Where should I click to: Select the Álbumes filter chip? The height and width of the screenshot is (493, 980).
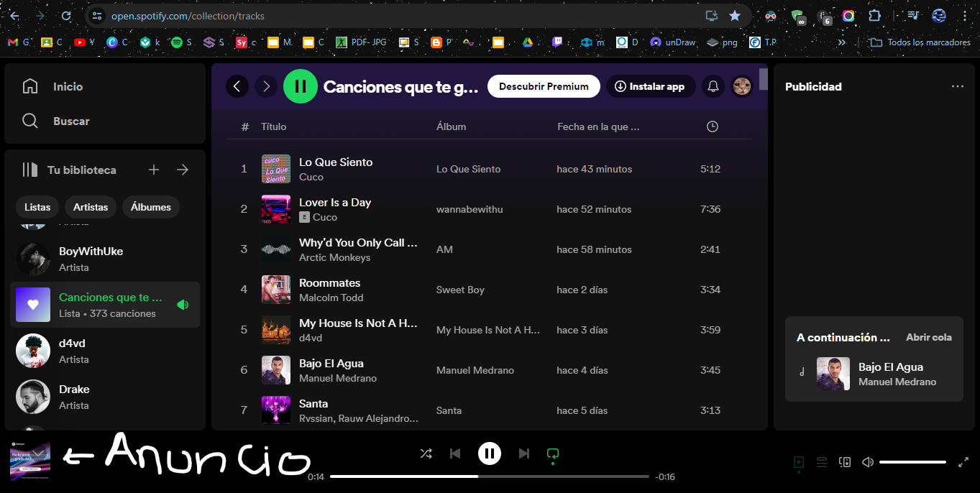pos(150,207)
